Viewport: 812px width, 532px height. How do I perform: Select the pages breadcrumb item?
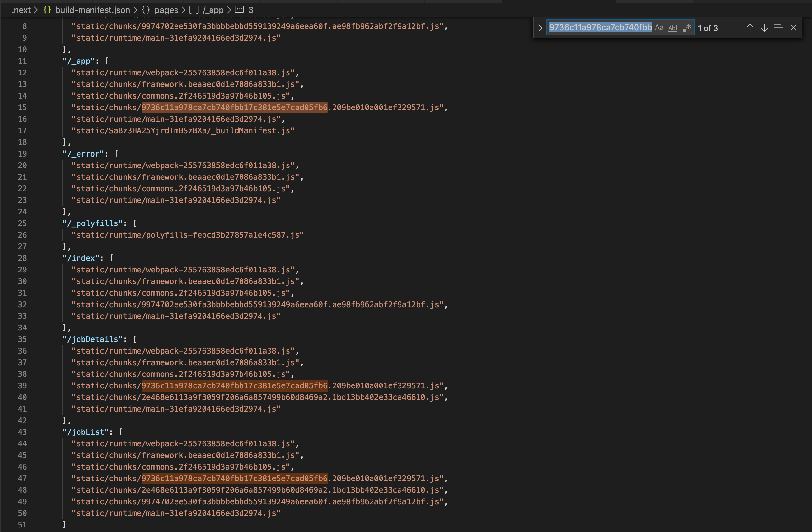166,10
